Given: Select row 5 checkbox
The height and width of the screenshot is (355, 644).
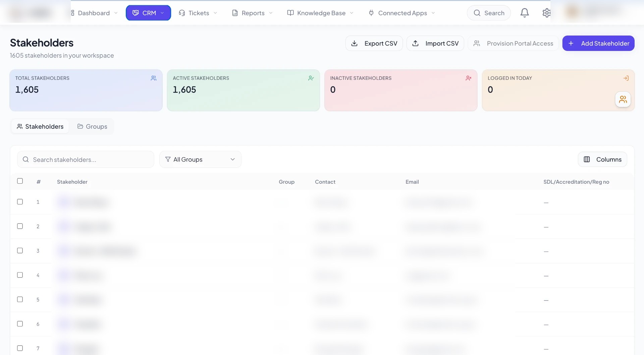Looking at the screenshot, I should pos(20,299).
